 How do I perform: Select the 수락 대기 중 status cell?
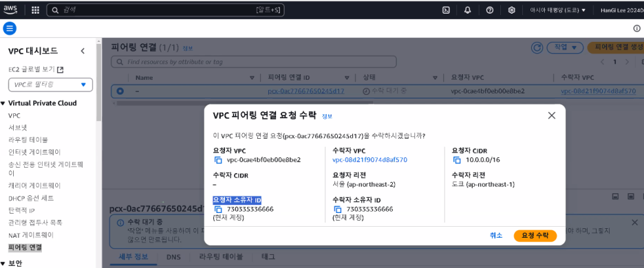[384, 91]
